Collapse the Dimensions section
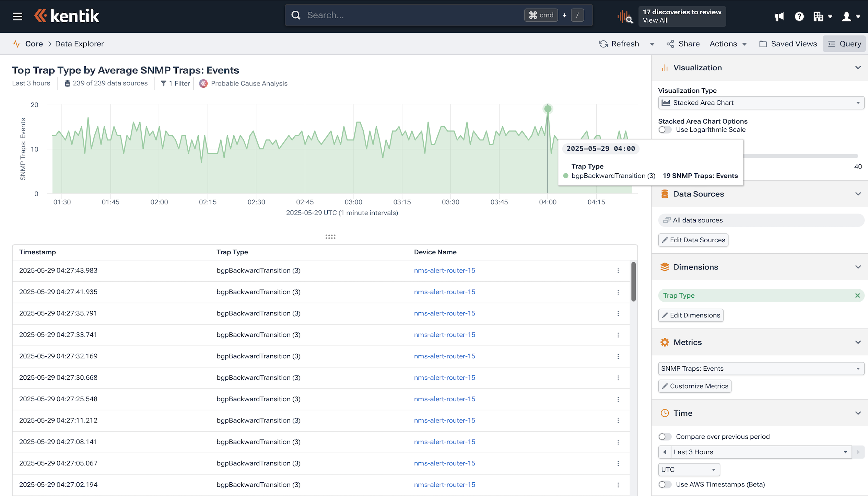The width and height of the screenshot is (868, 496). point(858,267)
